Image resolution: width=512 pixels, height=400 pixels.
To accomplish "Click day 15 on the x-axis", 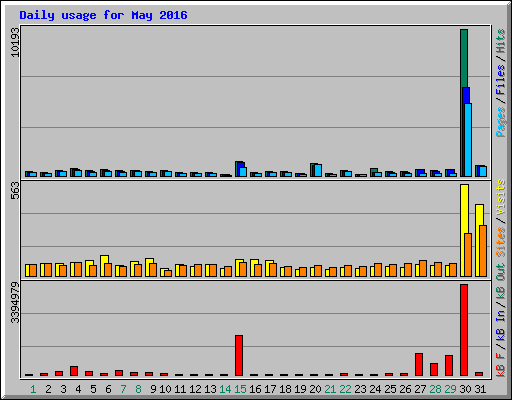I will point(240,389).
